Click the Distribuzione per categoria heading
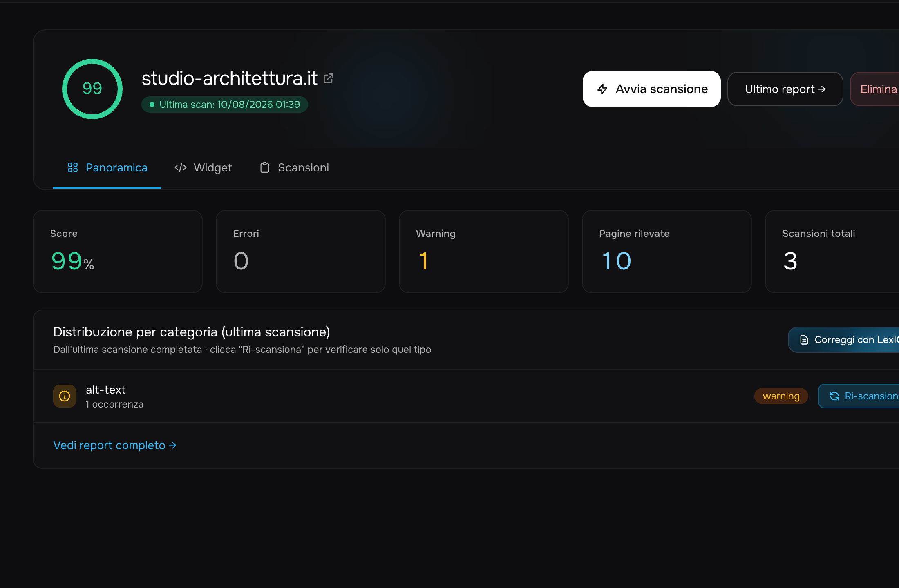The image size is (899, 588). [x=192, y=332]
